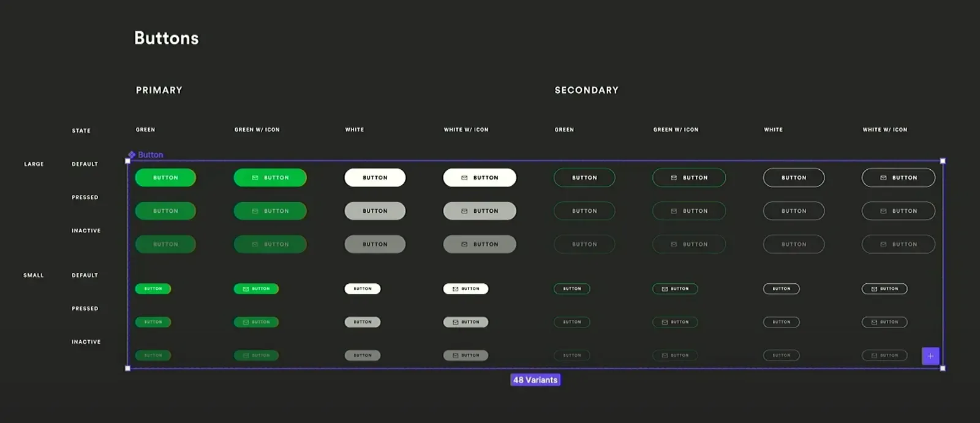Choose small default primary green with icon variant

[x=256, y=289]
